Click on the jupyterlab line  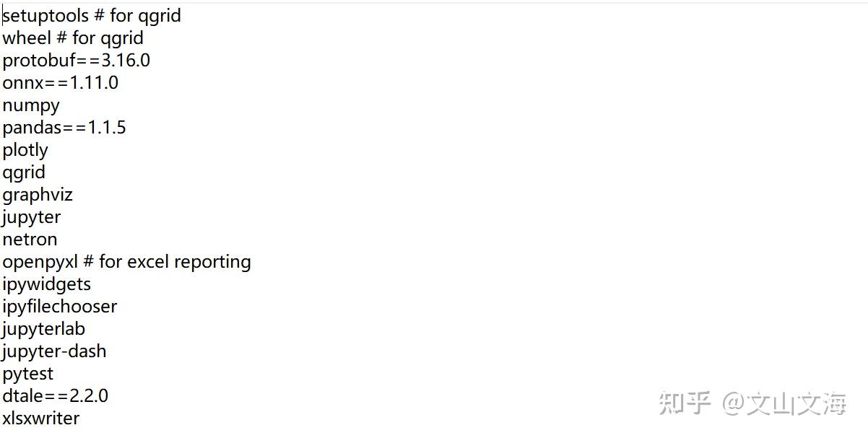(x=43, y=329)
